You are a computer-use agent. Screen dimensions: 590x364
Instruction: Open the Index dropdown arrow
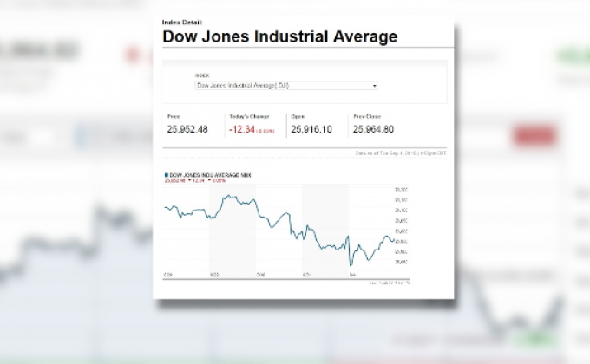pyautogui.click(x=374, y=86)
